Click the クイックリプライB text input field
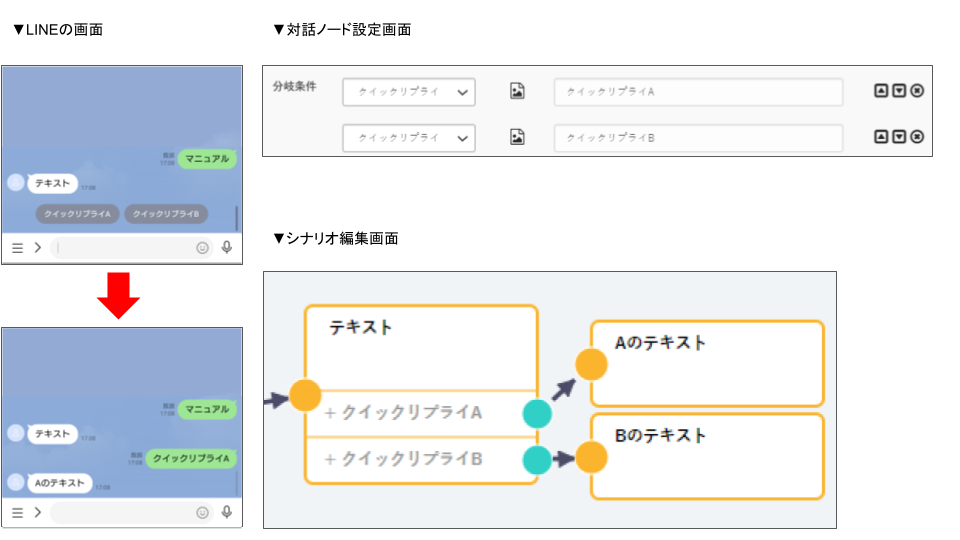This screenshot has height=540, width=960. (x=698, y=138)
